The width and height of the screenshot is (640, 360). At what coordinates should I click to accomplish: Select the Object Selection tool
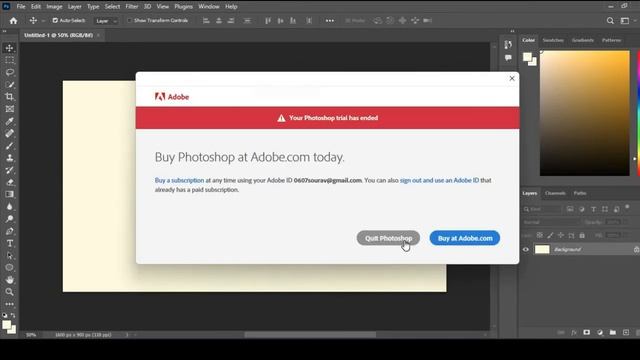coord(9,84)
